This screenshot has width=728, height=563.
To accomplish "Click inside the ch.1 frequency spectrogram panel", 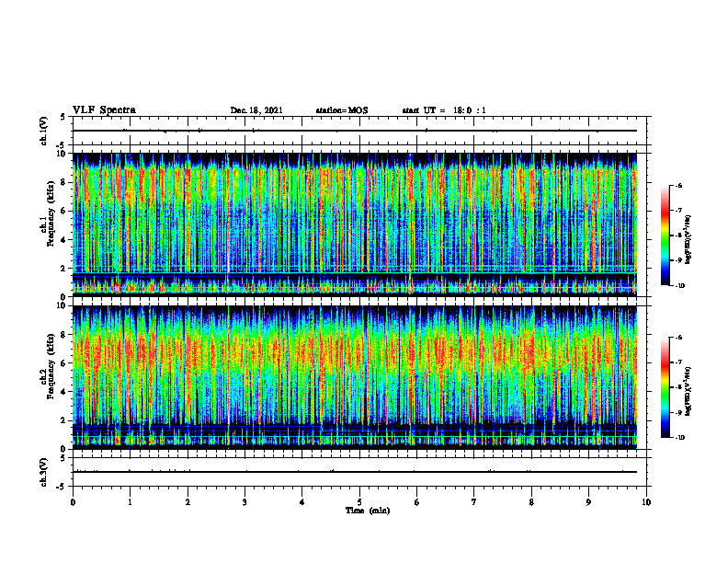I will click(355, 224).
